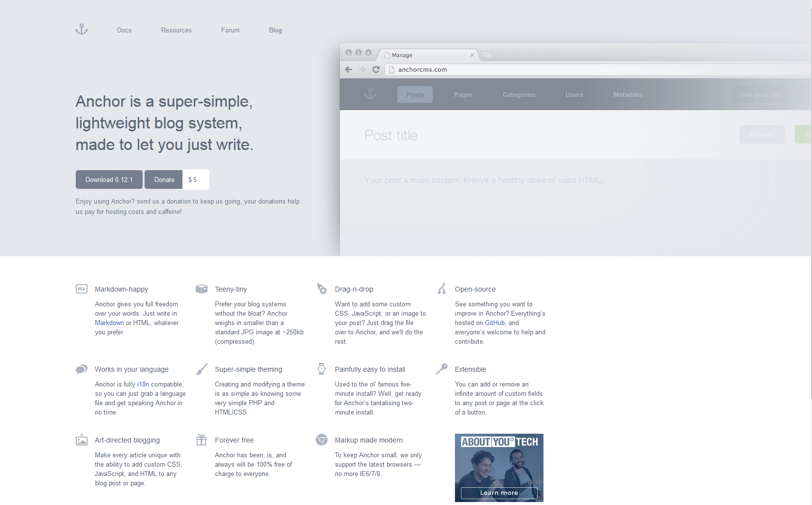Click the Forever free gift icon
The height and width of the screenshot is (505, 812).
202,440
